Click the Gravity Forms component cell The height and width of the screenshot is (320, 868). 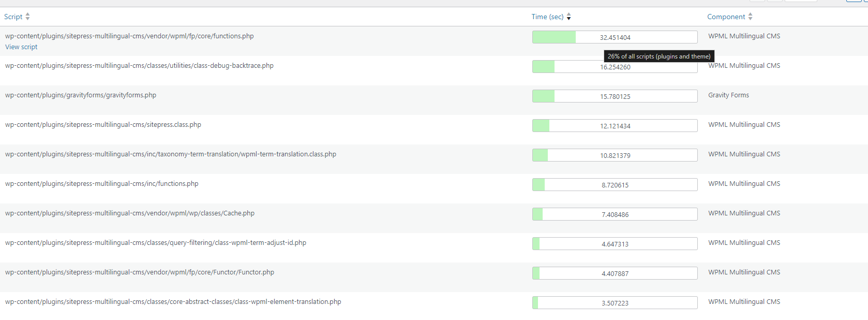[728, 95]
